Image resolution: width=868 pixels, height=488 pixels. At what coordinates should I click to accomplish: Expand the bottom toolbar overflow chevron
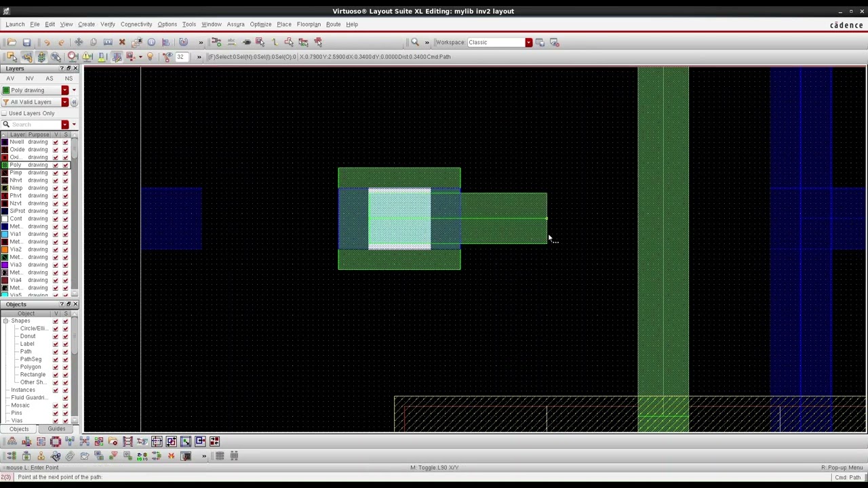click(203, 456)
